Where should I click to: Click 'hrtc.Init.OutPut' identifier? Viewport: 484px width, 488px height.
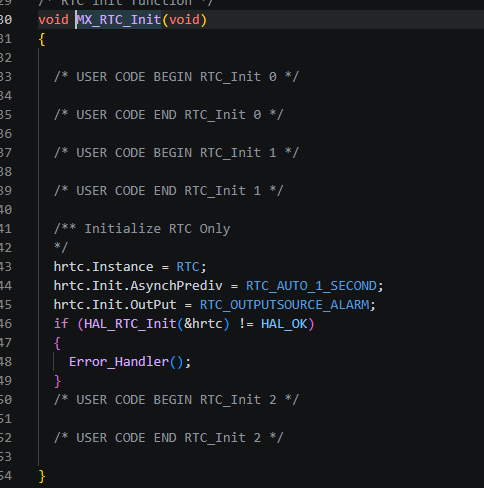pyautogui.click(x=115, y=305)
